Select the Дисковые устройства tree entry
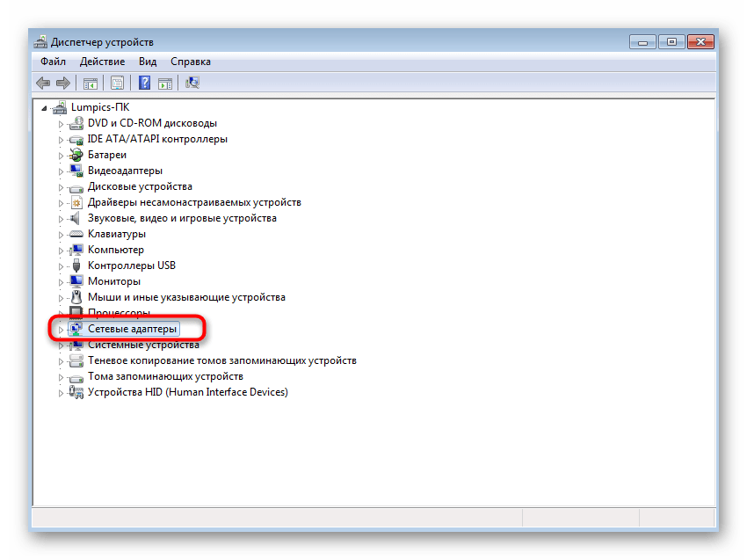 [141, 186]
